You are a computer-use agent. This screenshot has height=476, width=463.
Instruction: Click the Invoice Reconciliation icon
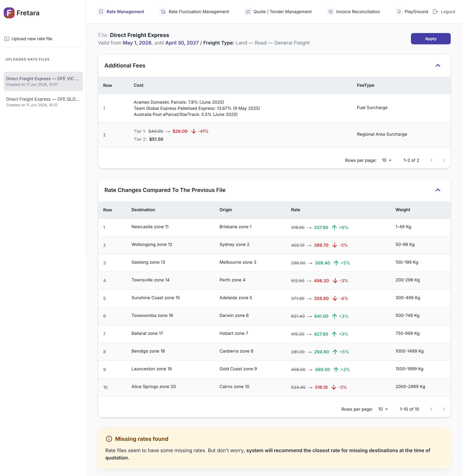[330, 12]
